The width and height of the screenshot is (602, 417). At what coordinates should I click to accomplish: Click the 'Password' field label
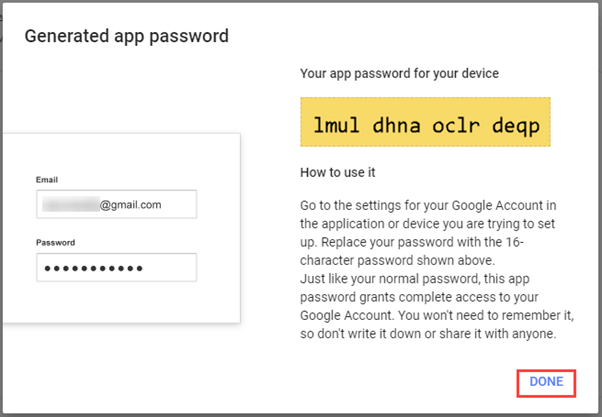pos(56,242)
